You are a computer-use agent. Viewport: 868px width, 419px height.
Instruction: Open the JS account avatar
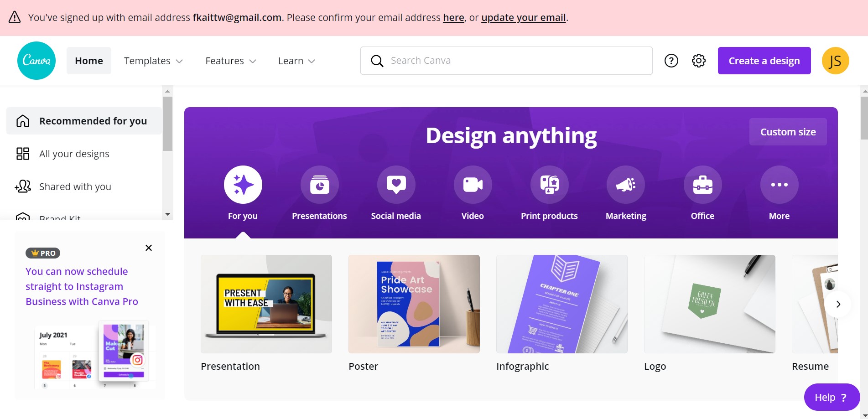(835, 61)
